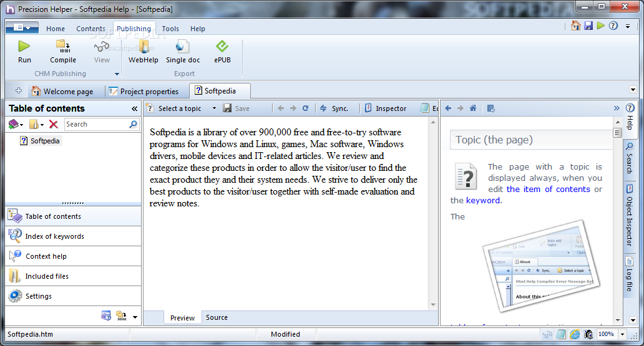Open Log file side tab

(629, 274)
